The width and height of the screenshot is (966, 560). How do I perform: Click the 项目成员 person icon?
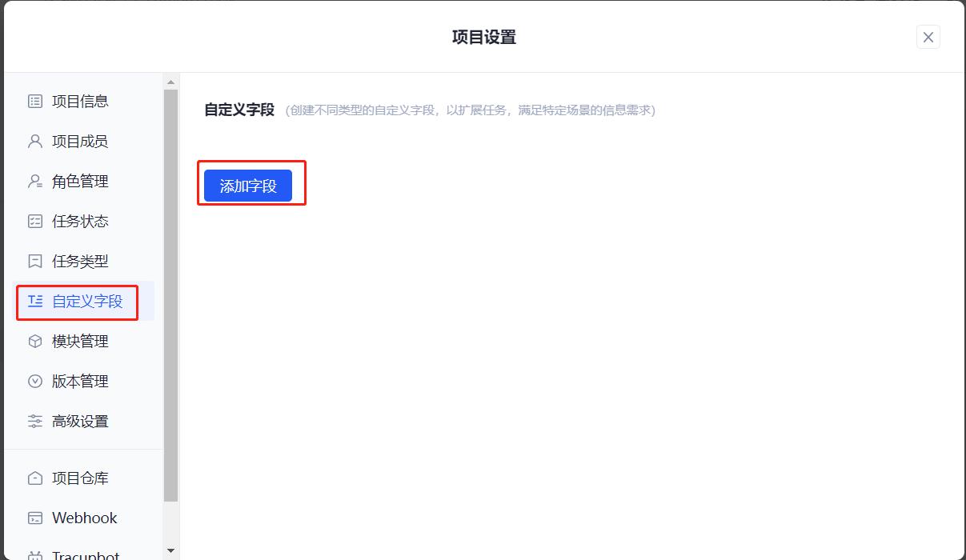click(34, 141)
